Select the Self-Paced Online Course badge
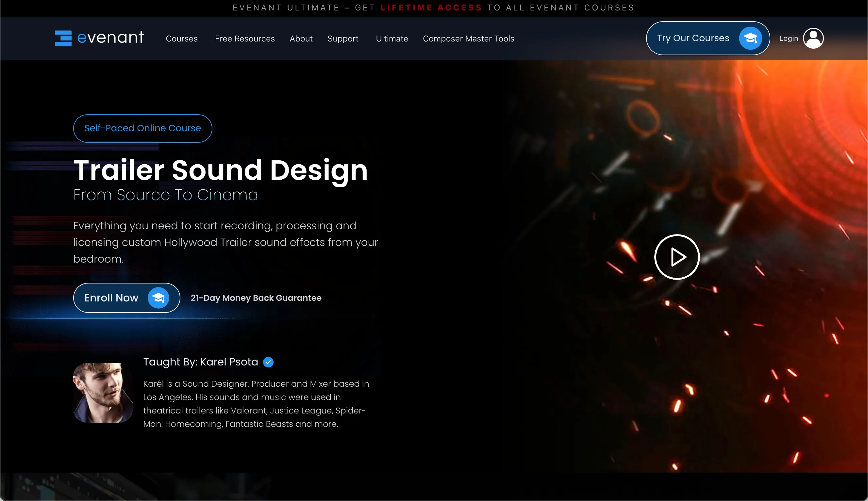 142,128
